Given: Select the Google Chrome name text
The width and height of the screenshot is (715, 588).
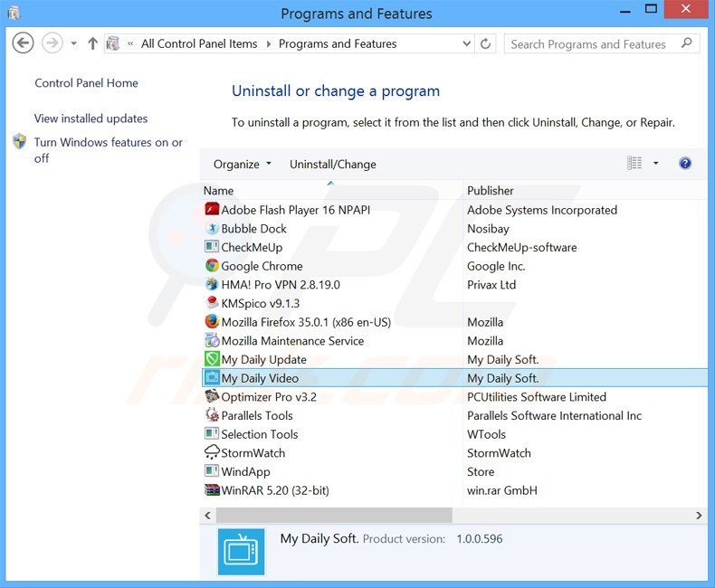Looking at the screenshot, I should coord(262,266).
